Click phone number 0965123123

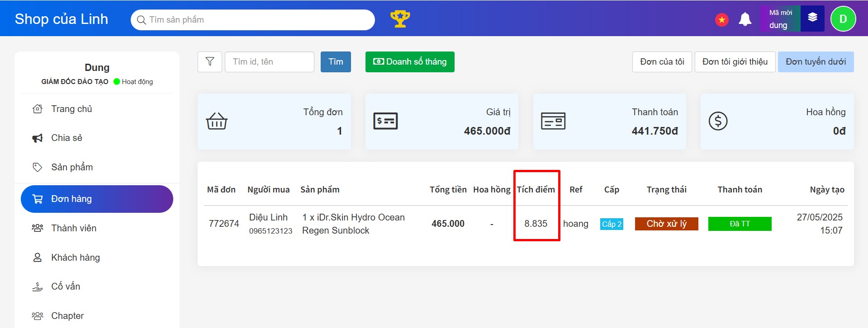(x=270, y=231)
